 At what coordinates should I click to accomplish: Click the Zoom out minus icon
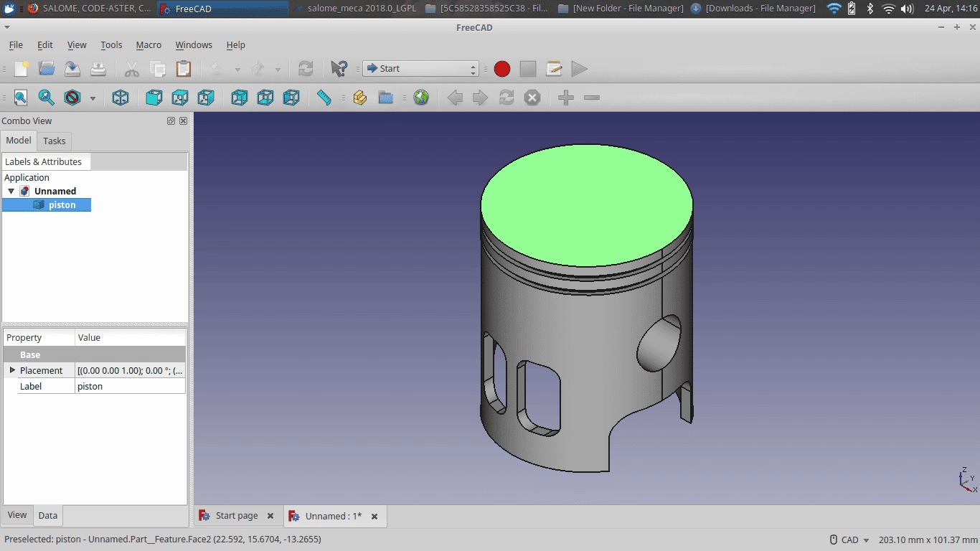click(x=592, y=98)
